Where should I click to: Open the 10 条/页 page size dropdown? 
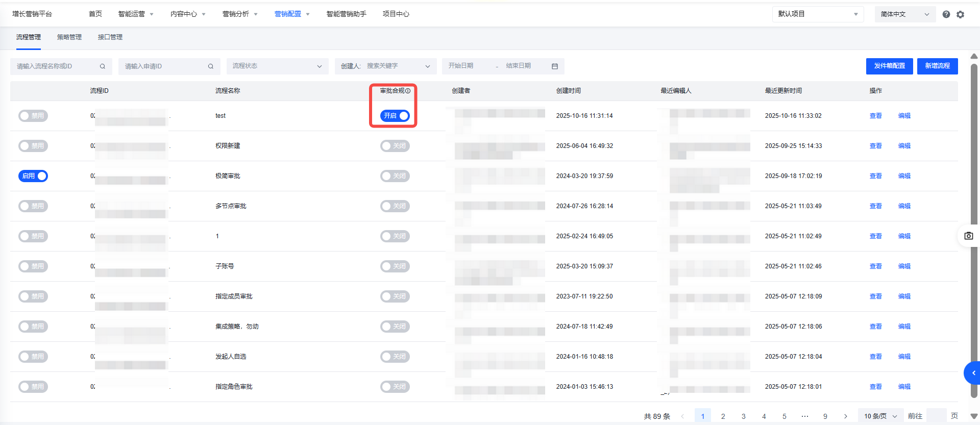click(881, 416)
